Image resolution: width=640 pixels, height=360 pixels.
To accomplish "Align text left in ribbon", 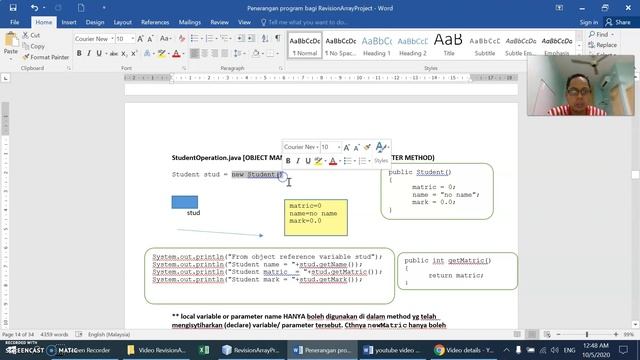I will click(x=195, y=53).
